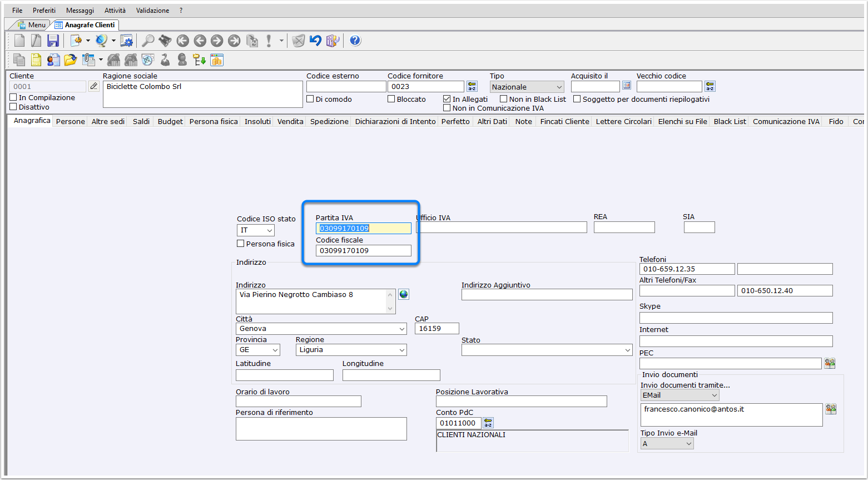Switch to the Dichiarazioni di Intento tab

tap(395, 121)
